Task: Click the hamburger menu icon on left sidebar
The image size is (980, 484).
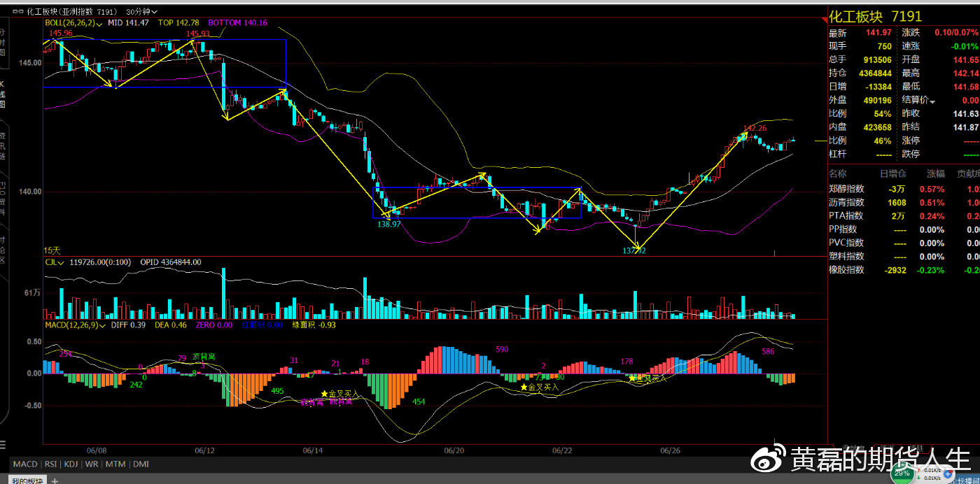Action: click(3, 445)
